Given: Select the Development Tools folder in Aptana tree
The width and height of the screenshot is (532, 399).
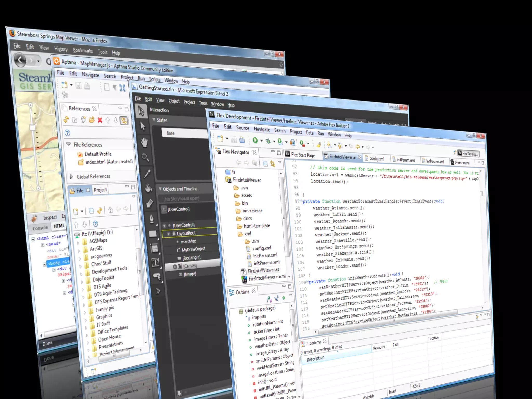Looking at the screenshot, I should coord(110,270).
